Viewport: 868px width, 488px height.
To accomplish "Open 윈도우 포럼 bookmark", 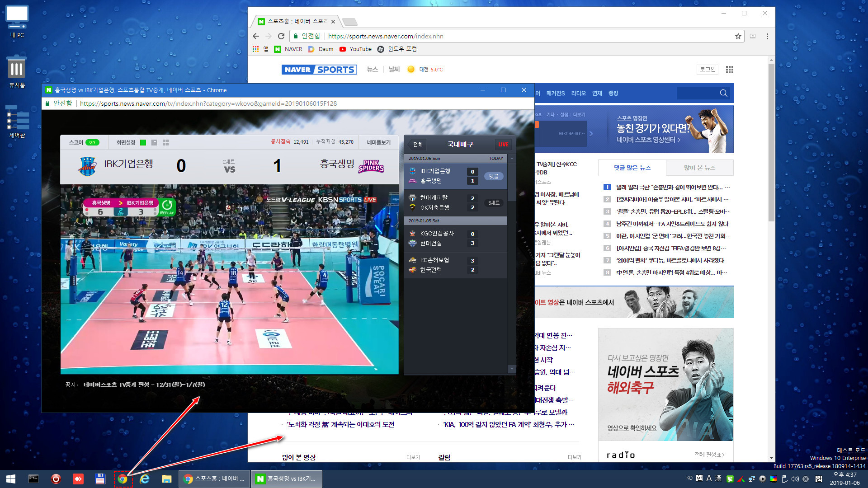I will (x=397, y=49).
